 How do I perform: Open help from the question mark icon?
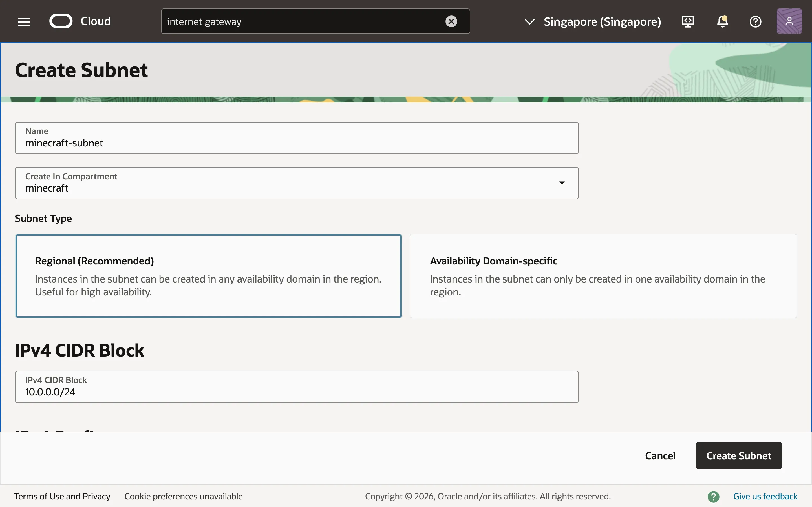click(756, 21)
